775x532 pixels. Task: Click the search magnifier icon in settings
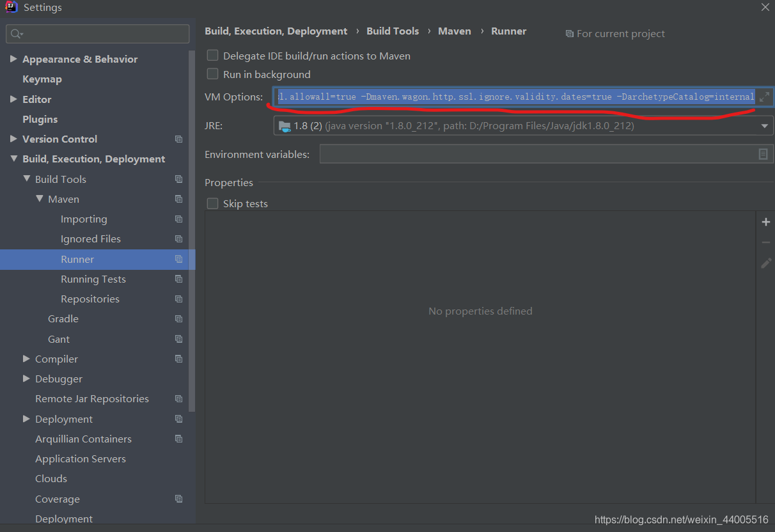tap(17, 34)
